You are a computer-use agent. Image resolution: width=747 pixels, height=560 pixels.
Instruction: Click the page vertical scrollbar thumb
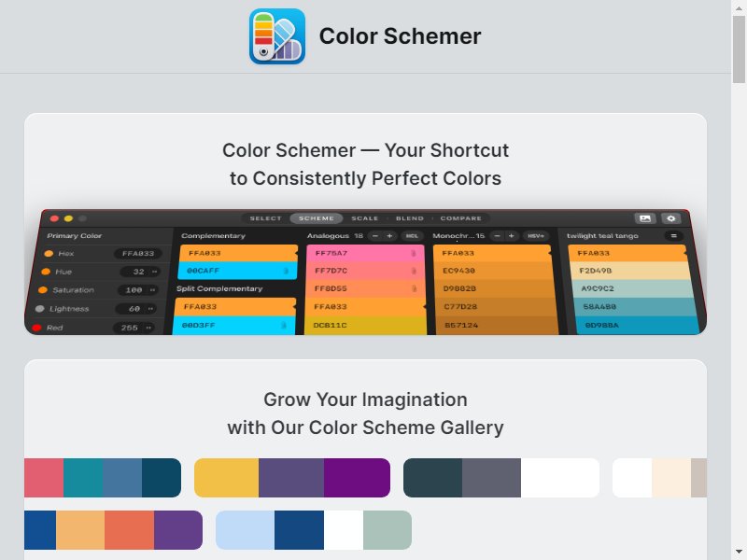pyautogui.click(x=739, y=49)
